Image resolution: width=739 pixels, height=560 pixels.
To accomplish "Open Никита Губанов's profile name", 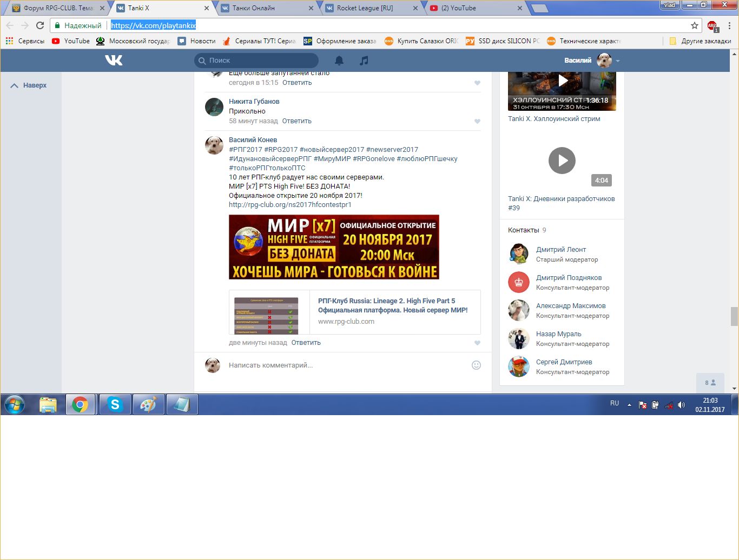I will click(x=254, y=102).
